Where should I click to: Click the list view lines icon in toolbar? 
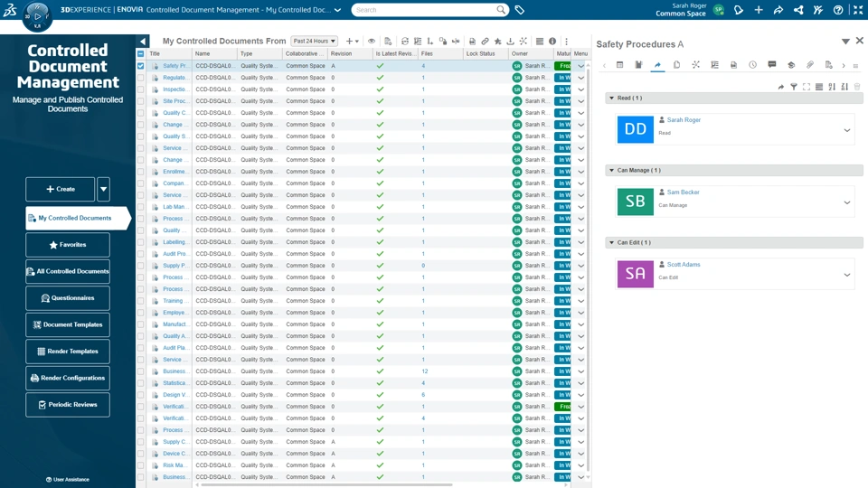click(x=540, y=41)
